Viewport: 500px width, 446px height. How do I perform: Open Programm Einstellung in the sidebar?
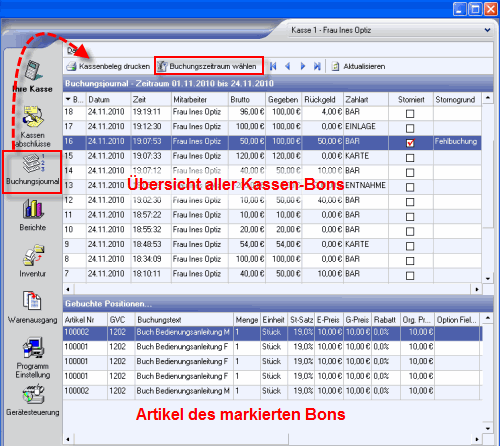33,358
